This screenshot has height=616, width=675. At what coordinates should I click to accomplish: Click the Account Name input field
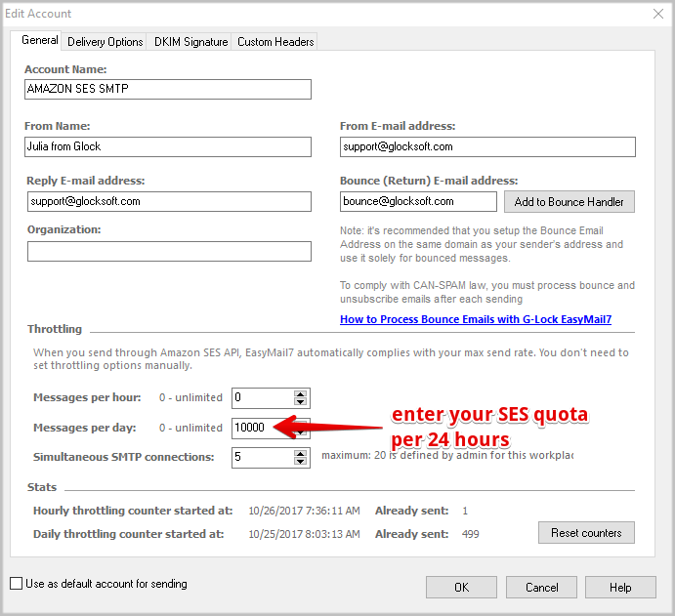[168, 89]
